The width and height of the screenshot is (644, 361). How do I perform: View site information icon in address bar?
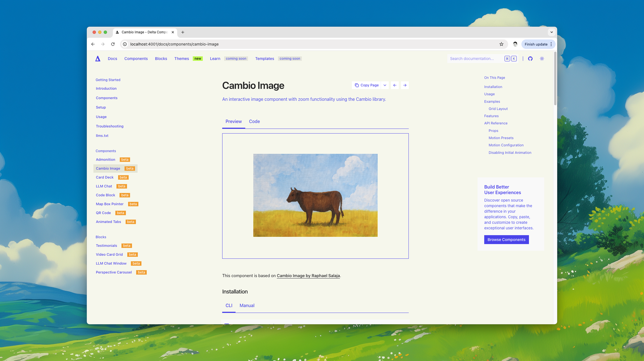[125, 44]
